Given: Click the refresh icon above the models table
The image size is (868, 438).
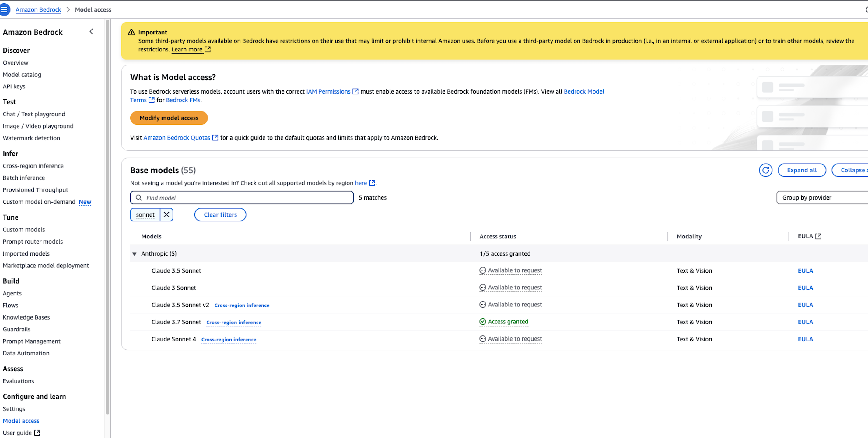Looking at the screenshot, I should click(765, 170).
